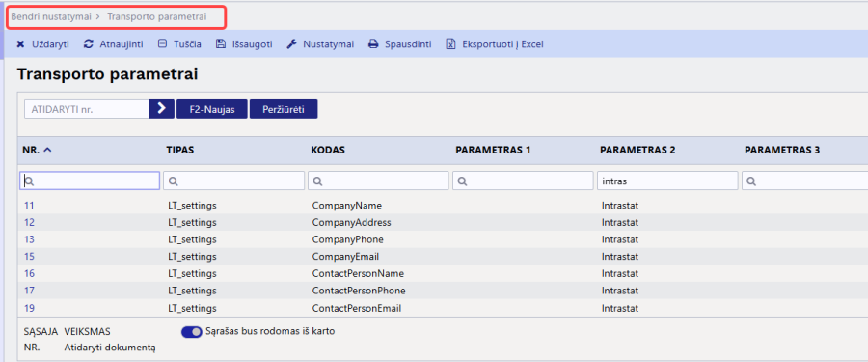Sort by PARAMETRAS 1 column header
Image resolution: width=868 pixels, height=362 pixels.
tap(493, 150)
